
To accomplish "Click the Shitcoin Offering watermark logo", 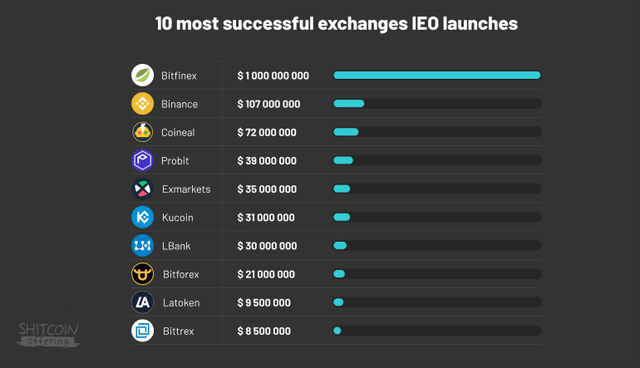I will [x=48, y=335].
